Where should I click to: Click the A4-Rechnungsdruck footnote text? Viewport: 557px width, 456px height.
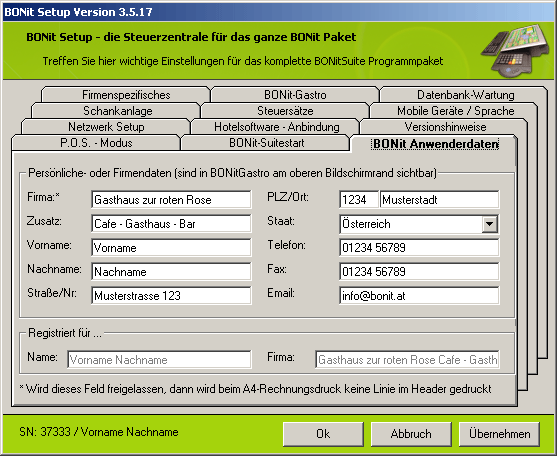click(255, 389)
